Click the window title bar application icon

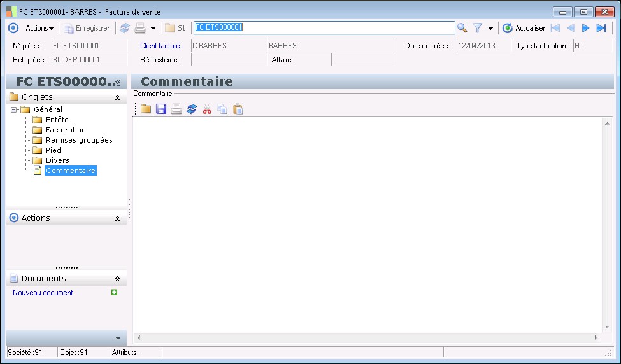click(x=11, y=11)
